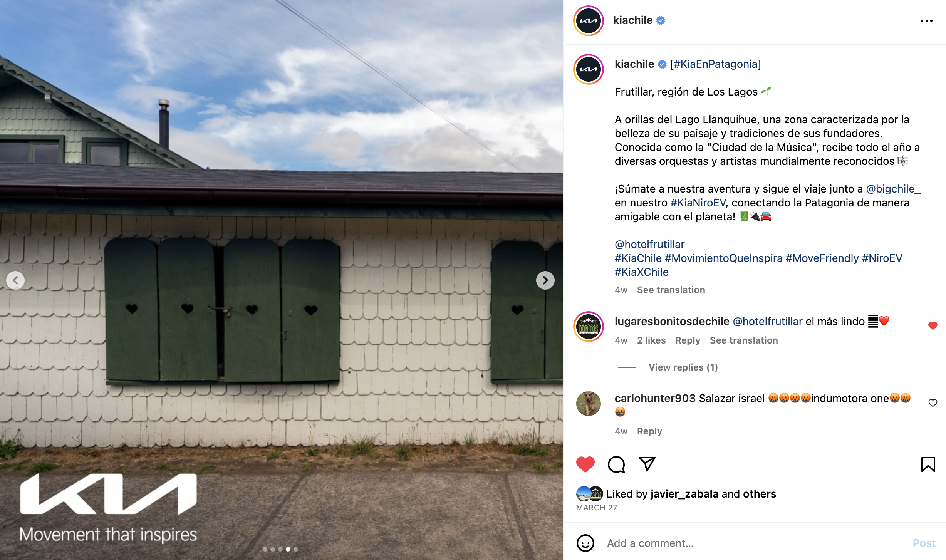Viewport: 946px width, 560px height.
Task: Reply to carlohunter903's comment
Action: pyautogui.click(x=649, y=431)
